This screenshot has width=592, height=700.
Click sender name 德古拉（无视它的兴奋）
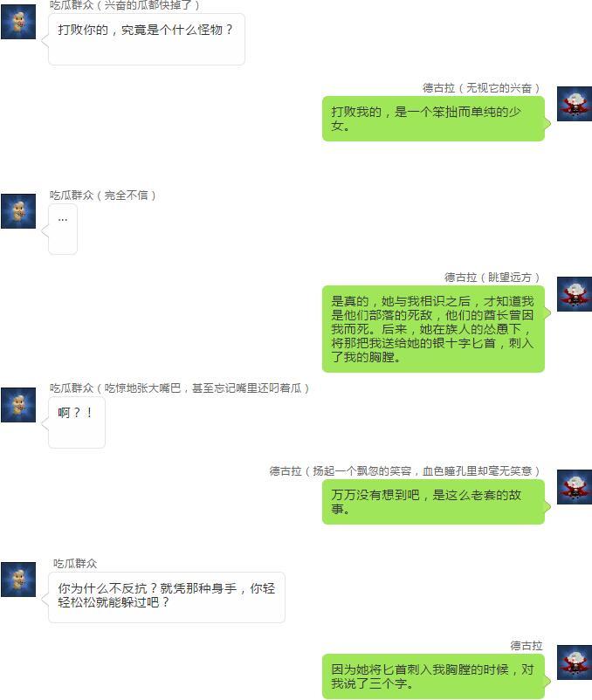pyautogui.click(x=481, y=88)
